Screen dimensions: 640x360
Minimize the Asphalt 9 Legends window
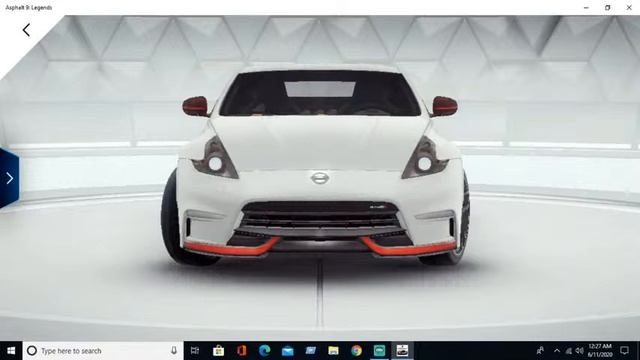586,7
